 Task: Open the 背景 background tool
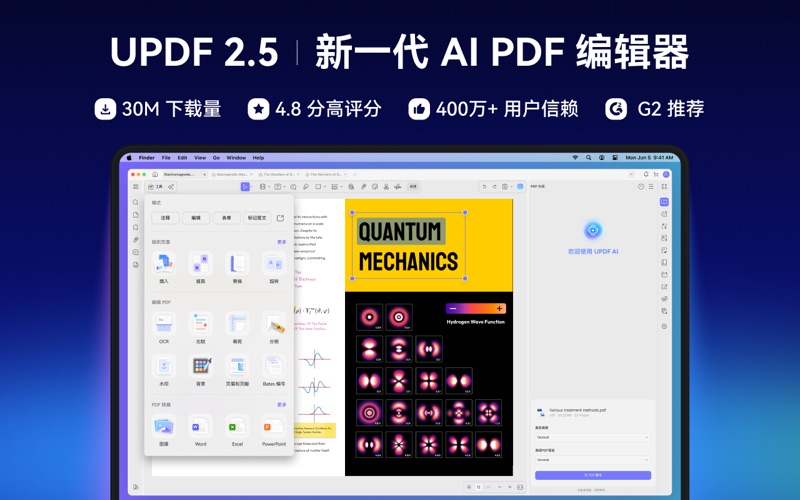(x=201, y=370)
